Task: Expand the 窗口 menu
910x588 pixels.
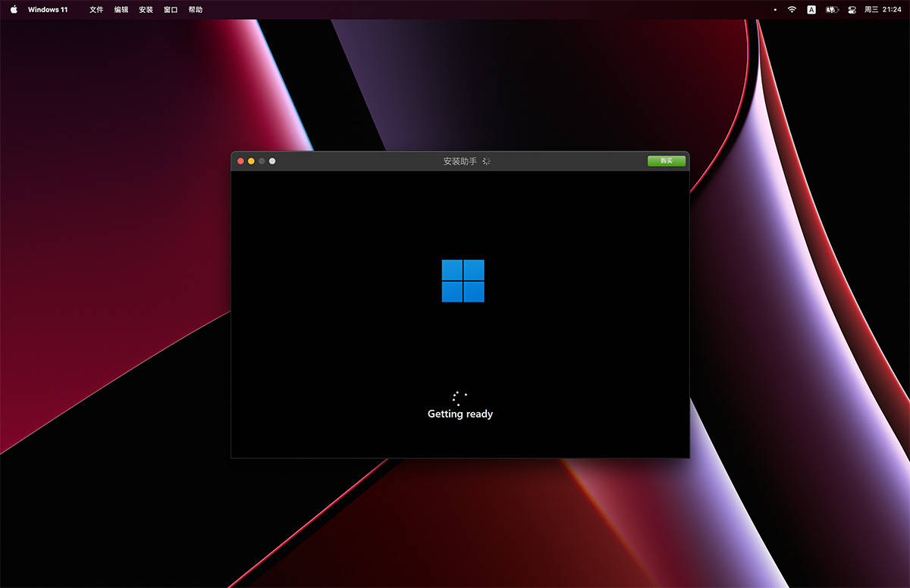Action: [171, 10]
